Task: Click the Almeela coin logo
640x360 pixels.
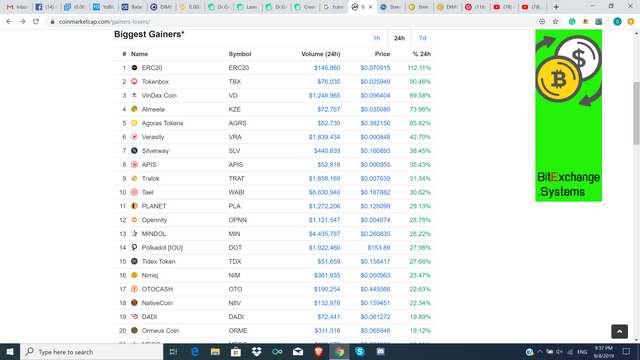Action: (x=134, y=109)
